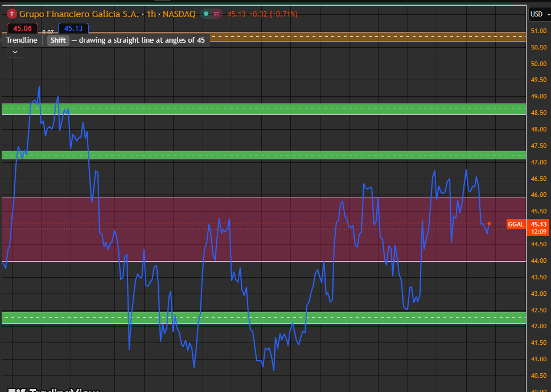Click the 42.00 price scale label
Screen dimensions: 551x392
pyautogui.click(x=538, y=326)
